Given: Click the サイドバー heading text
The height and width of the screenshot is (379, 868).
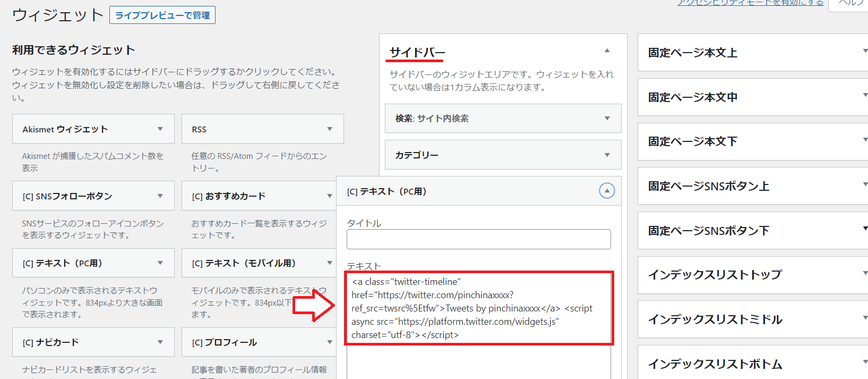Looking at the screenshot, I should 417,52.
